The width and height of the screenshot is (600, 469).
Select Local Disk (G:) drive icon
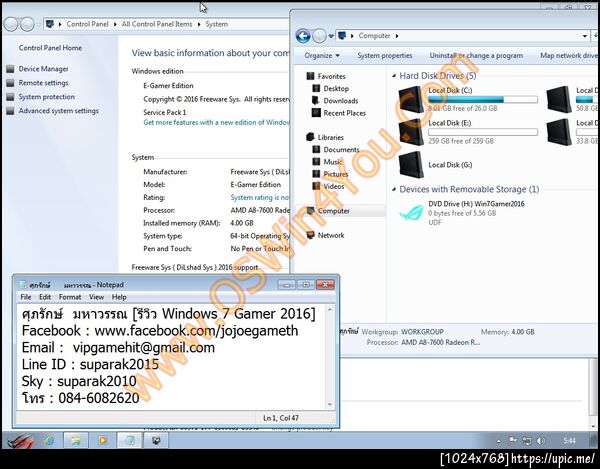pyautogui.click(x=411, y=164)
